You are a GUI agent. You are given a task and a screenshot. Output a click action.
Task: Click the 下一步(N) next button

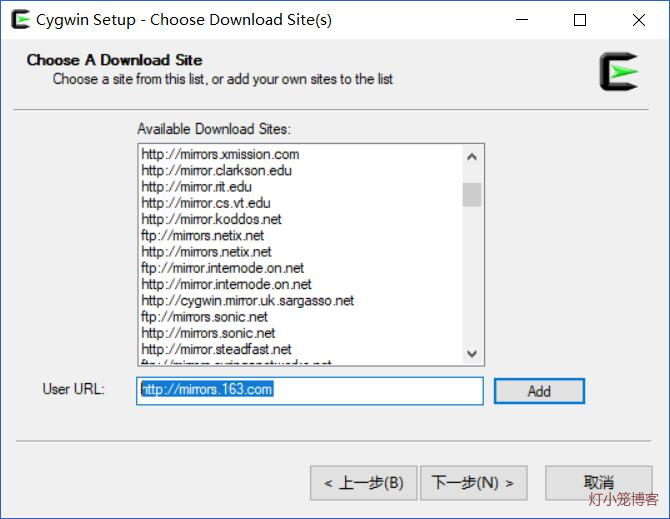(x=473, y=483)
